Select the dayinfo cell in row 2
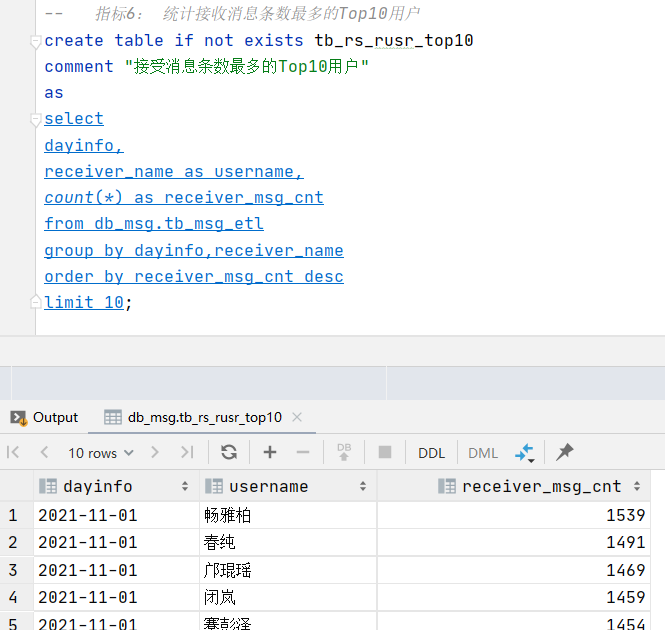The height and width of the screenshot is (630, 665). coord(116,542)
